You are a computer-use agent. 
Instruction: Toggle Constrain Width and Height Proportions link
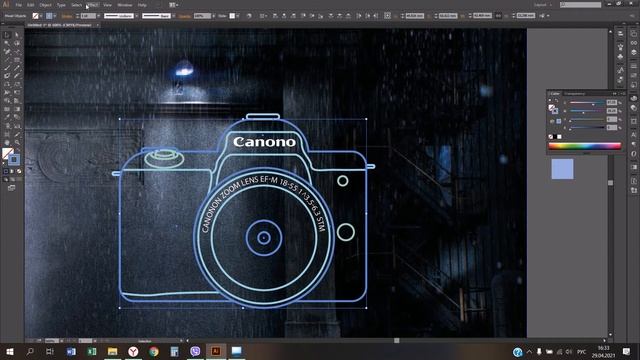point(498,16)
